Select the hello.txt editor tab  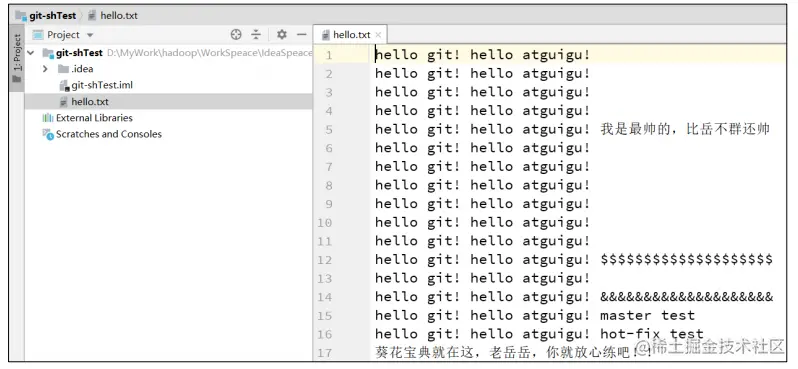351,35
